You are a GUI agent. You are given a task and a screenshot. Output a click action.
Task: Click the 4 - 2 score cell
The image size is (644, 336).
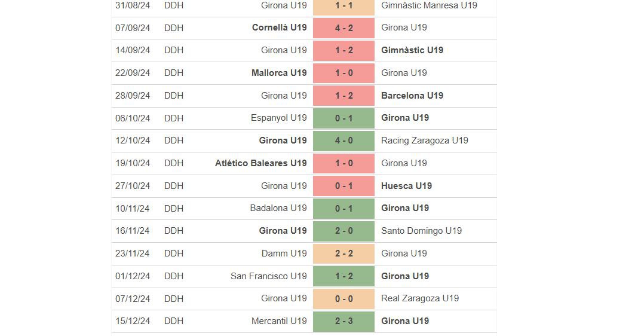point(344,28)
